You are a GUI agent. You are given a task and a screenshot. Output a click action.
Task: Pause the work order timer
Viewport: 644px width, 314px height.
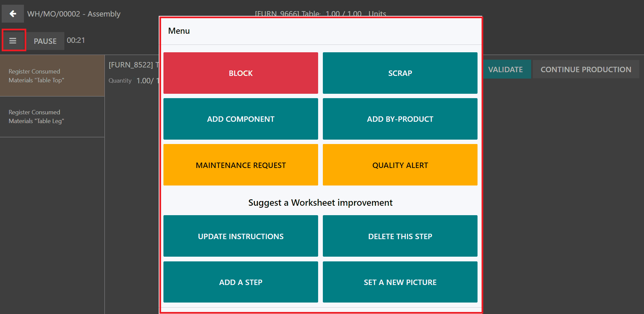point(45,41)
